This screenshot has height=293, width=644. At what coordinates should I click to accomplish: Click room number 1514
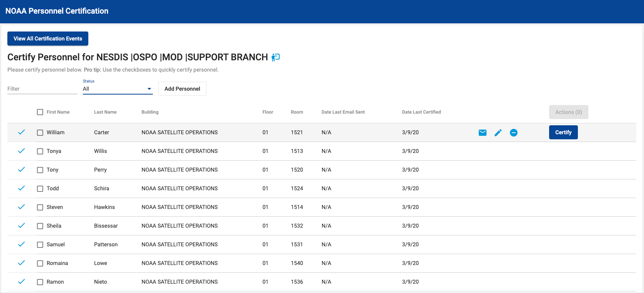point(297,207)
